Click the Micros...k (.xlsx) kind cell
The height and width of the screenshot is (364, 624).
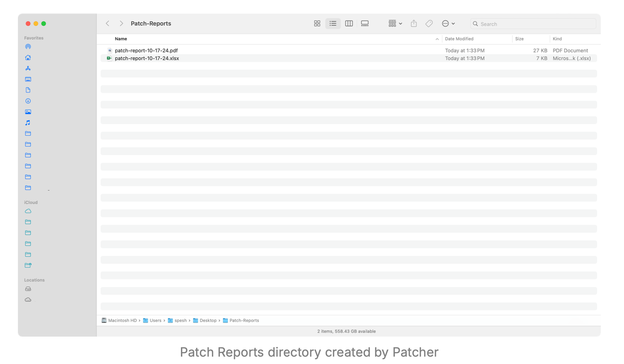tap(572, 58)
